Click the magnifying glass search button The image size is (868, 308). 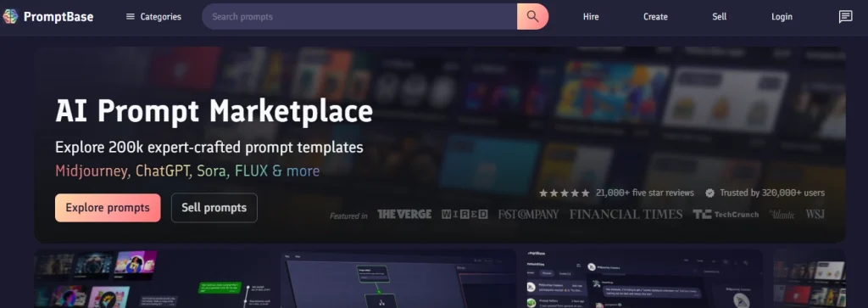532,17
